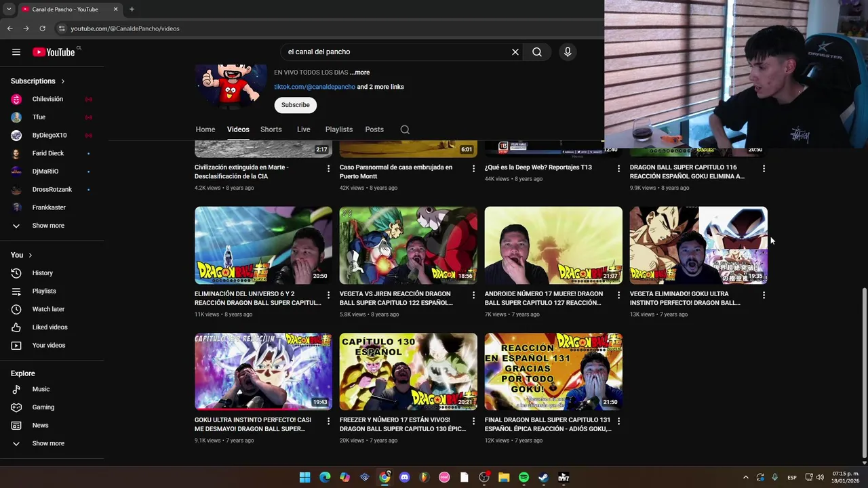The image size is (868, 488).
Task: Click the YouTube search input field
Action: pyautogui.click(x=397, y=52)
